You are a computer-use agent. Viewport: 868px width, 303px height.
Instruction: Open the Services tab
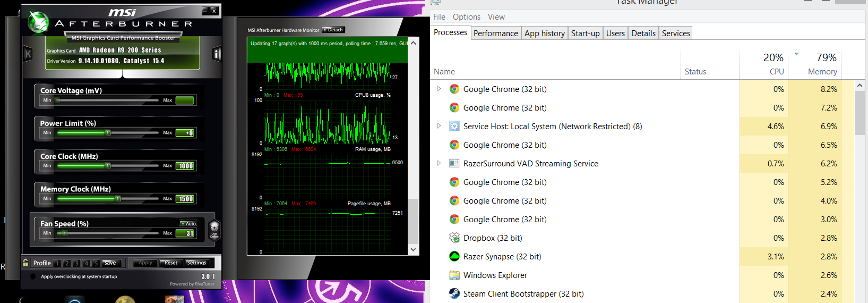(676, 33)
